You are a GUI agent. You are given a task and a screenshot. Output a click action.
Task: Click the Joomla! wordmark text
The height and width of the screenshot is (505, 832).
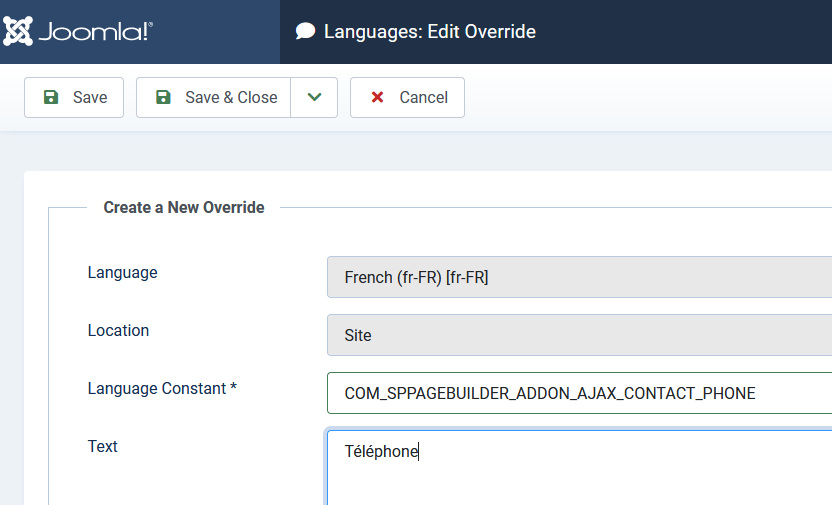(x=96, y=32)
